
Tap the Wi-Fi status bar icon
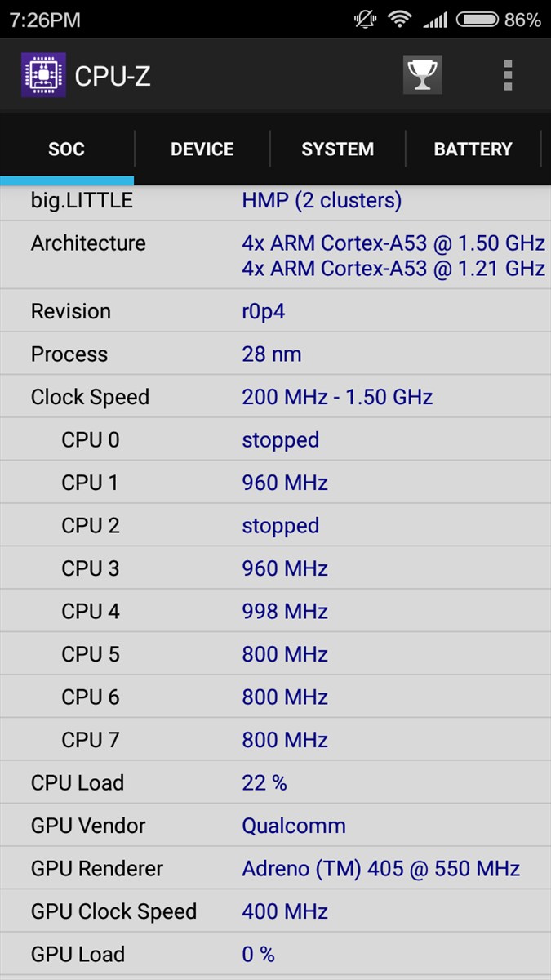pyautogui.click(x=399, y=19)
